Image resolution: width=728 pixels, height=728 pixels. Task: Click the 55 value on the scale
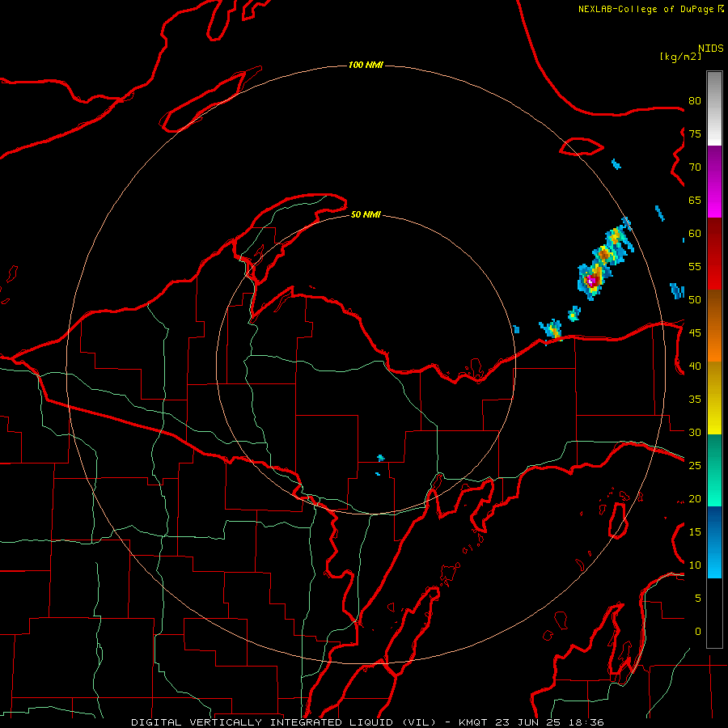(695, 266)
